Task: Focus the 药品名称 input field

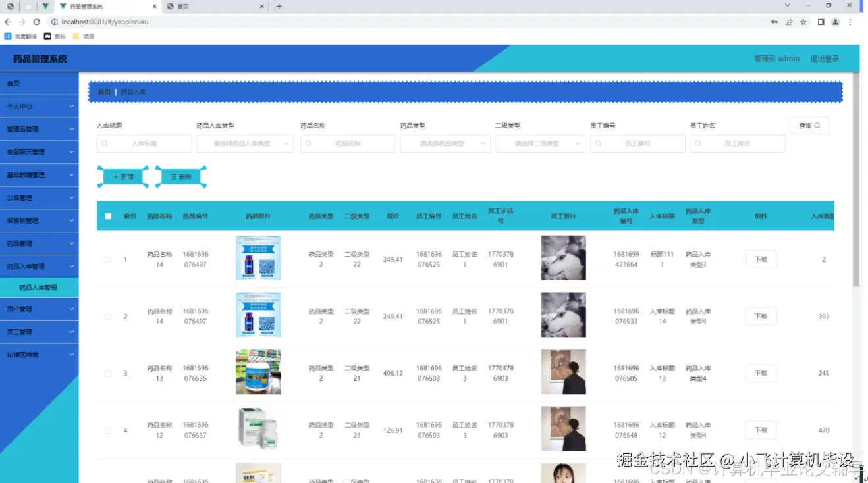Action: click(x=348, y=143)
